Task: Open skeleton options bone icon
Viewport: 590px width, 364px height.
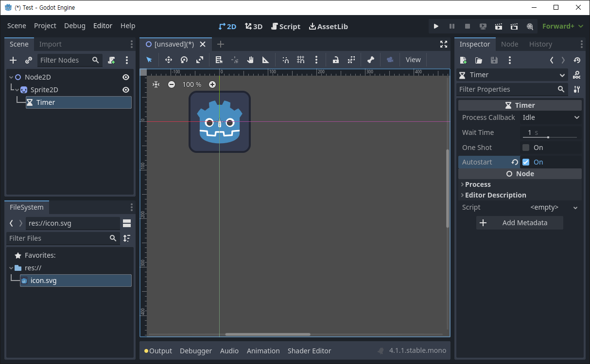Action: pos(371,60)
